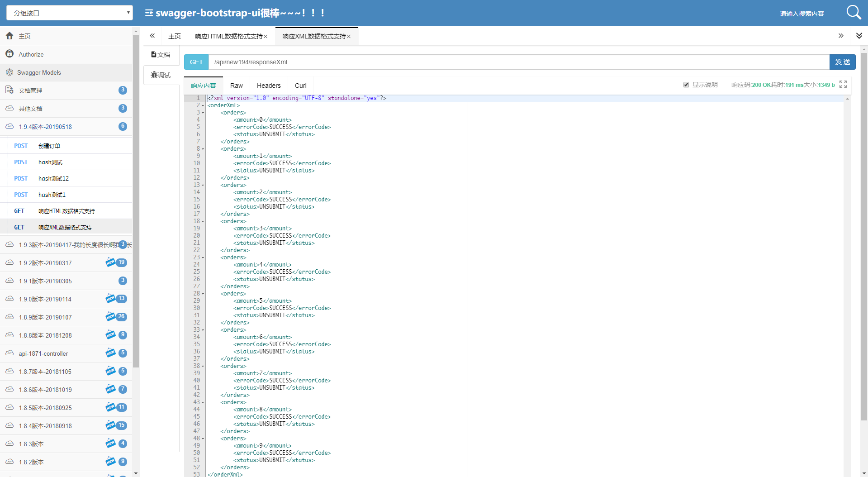The height and width of the screenshot is (477, 868).
Task: Expand the 1.9.2版本-20190317 group
Action: click(66, 263)
